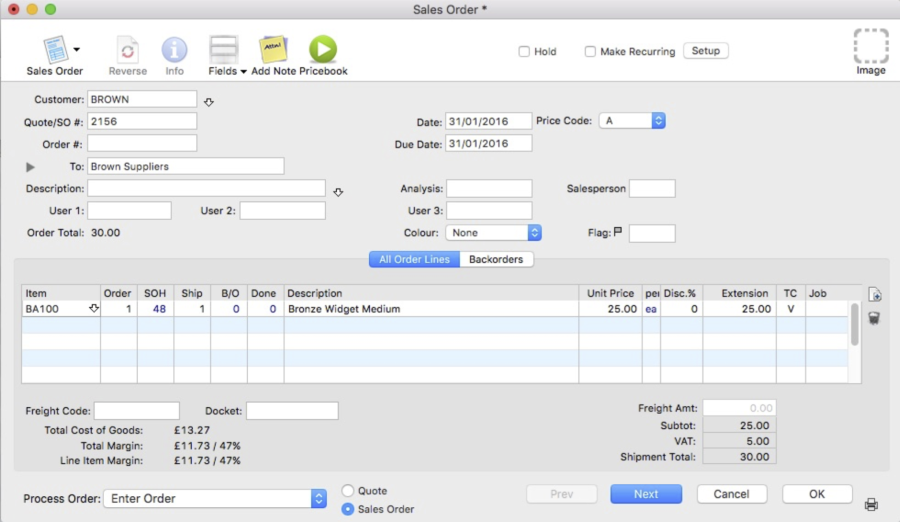The height and width of the screenshot is (522, 900).
Task: Expand the To address disclosure triangle
Action: [31, 167]
